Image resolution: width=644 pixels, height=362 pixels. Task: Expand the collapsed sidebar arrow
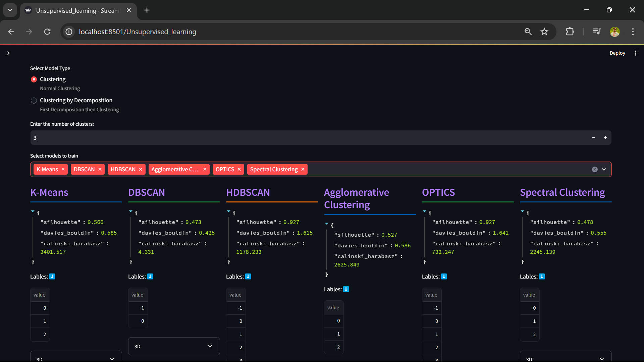(8, 53)
